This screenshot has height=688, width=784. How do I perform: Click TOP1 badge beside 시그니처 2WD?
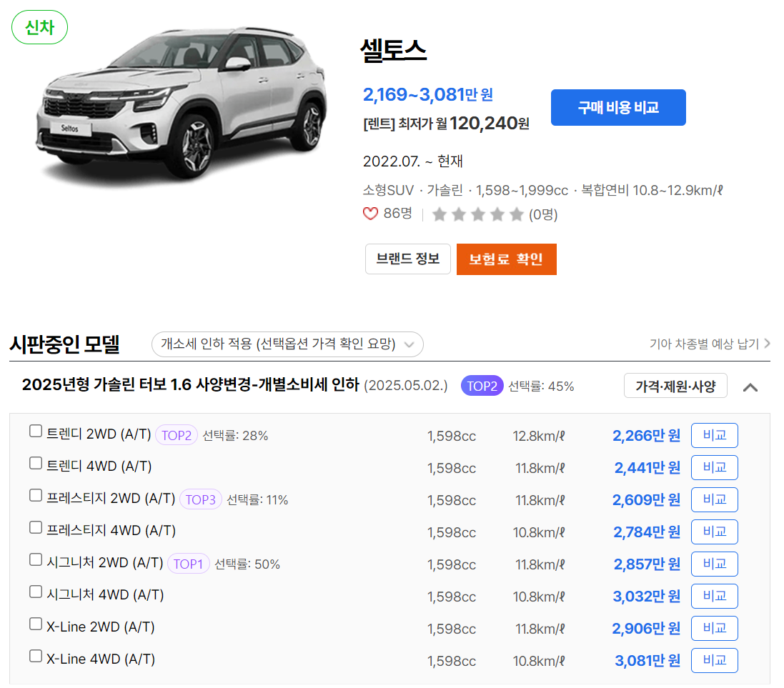188,564
